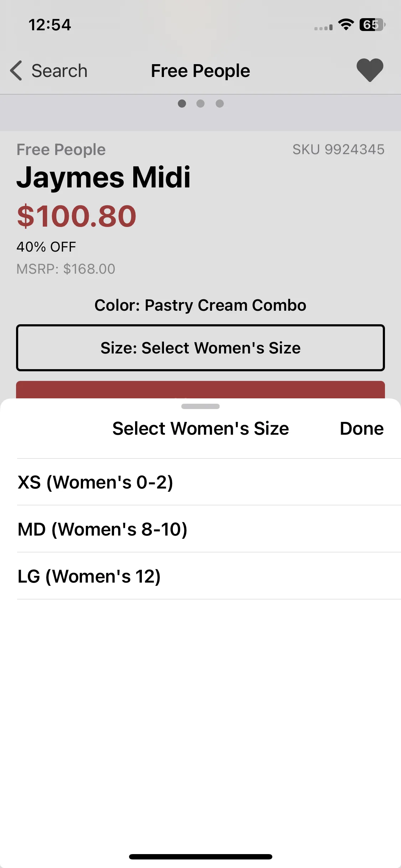The width and height of the screenshot is (401, 868).
Task: Choose XS (Women's 0-2) size
Action: [209, 482]
